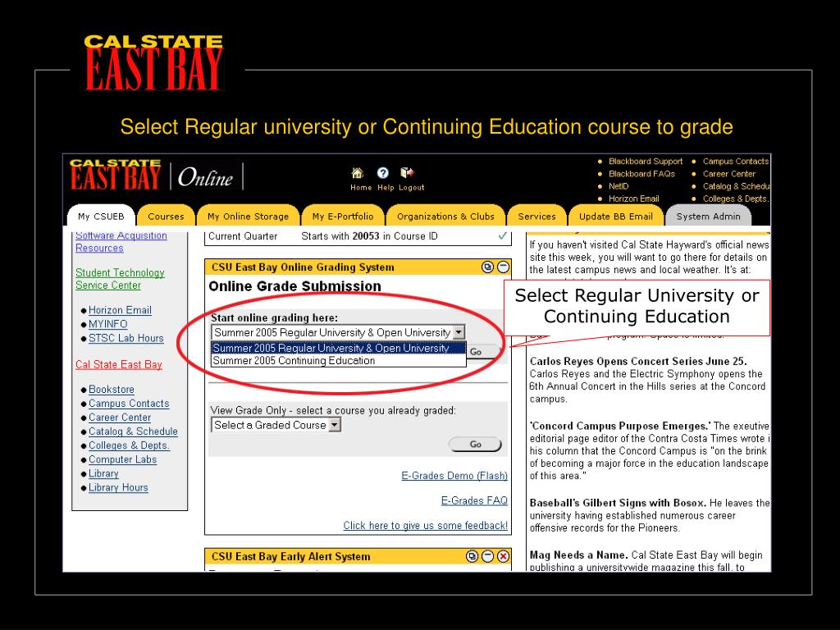840x630 pixels.
Task: Minimize the Online Grading System module
Action: tap(503, 267)
